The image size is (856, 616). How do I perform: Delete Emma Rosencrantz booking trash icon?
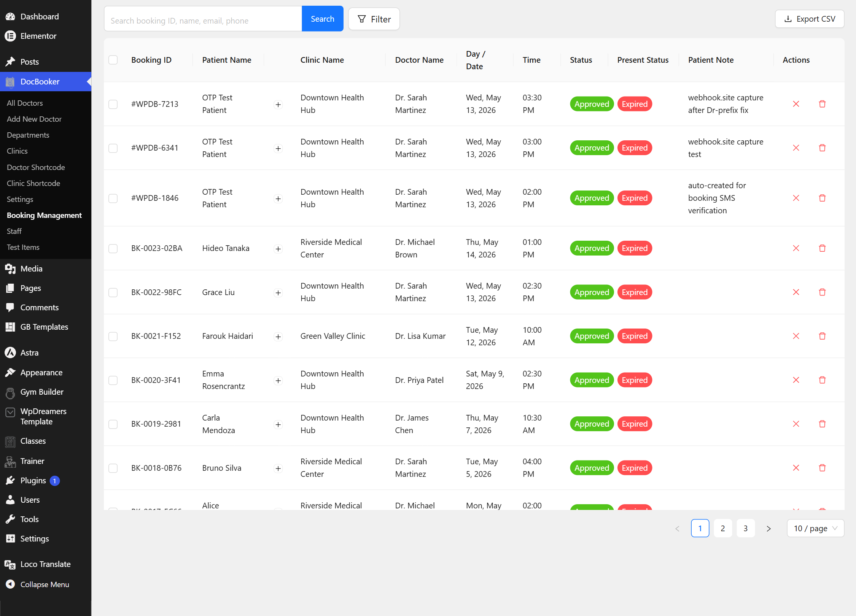(x=822, y=380)
